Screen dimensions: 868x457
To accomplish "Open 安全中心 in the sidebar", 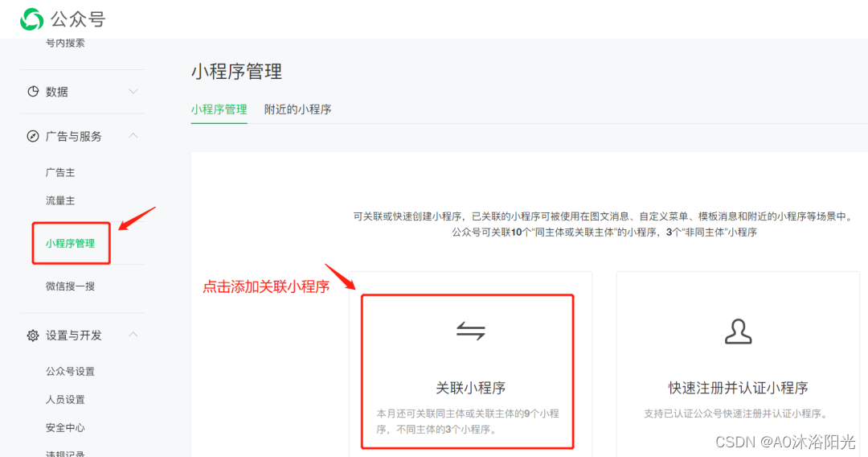I will pos(65,428).
